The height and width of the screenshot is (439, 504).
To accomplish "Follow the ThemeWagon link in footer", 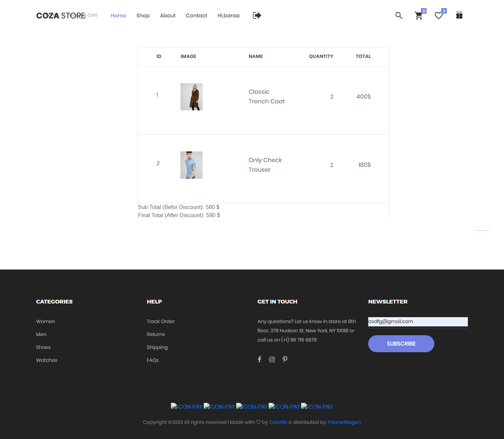I will 344,422.
